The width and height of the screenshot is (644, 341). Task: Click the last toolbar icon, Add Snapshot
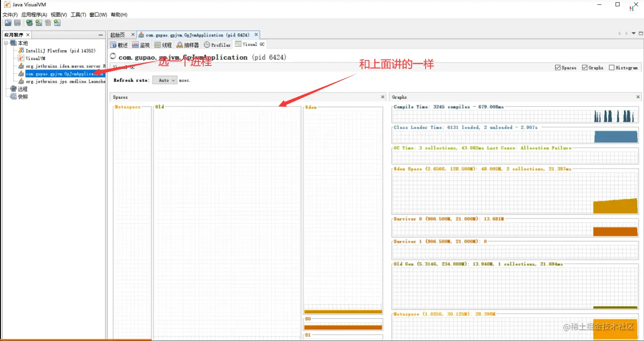coord(57,23)
